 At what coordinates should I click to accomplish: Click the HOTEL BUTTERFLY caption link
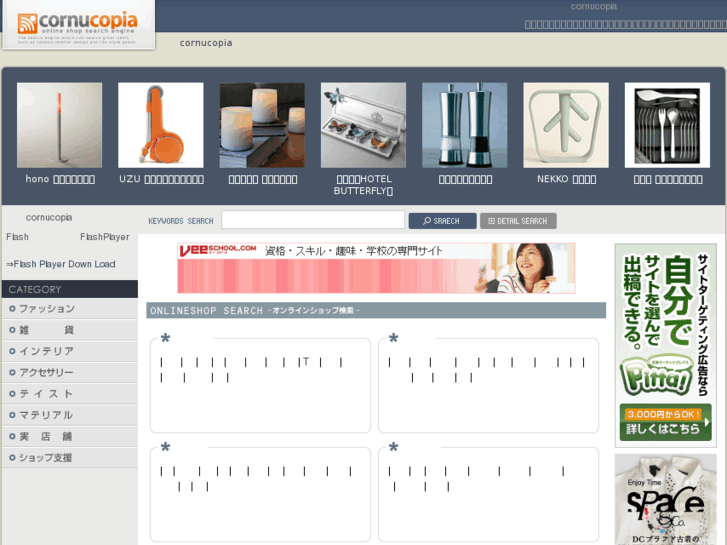(x=364, y=185)
